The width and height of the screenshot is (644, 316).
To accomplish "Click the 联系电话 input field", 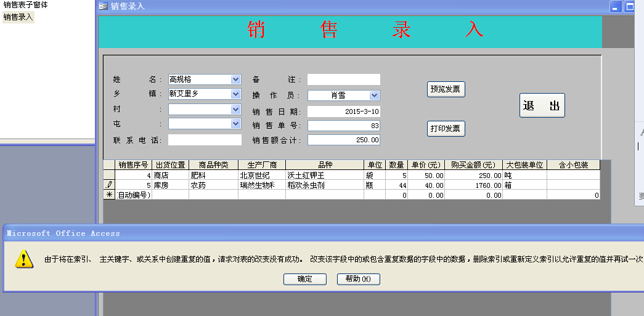I will (x=204, y=140).
